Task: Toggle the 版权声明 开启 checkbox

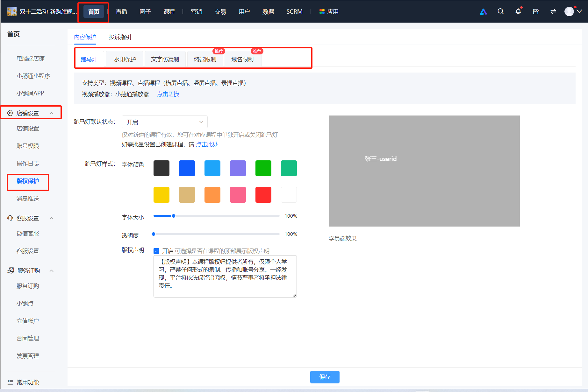Action: 156,251
